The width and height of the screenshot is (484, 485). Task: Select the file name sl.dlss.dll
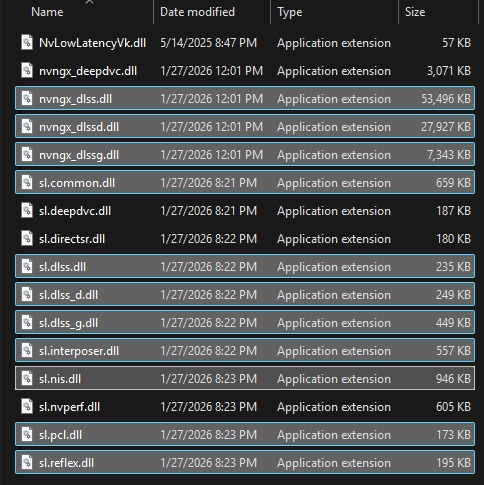point(62,267)
